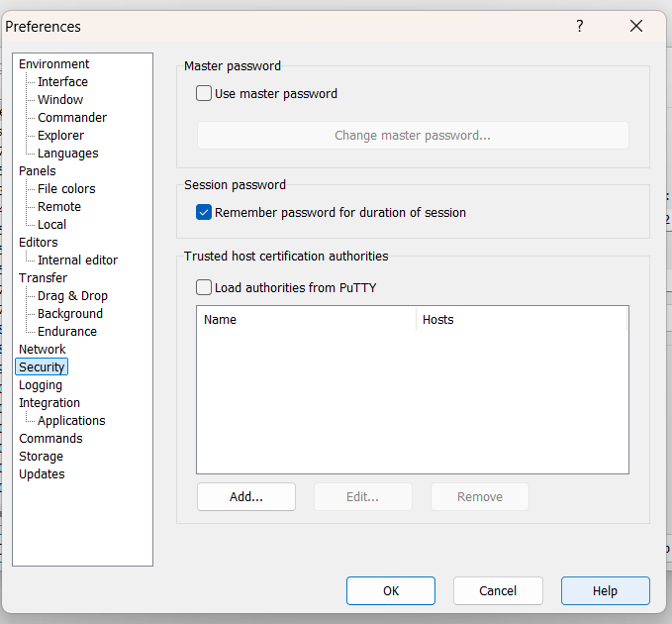Choose Drag & Drop settings
Viewport: 672px width, 624px height.
pyautogui.click(x=72, y=296)
